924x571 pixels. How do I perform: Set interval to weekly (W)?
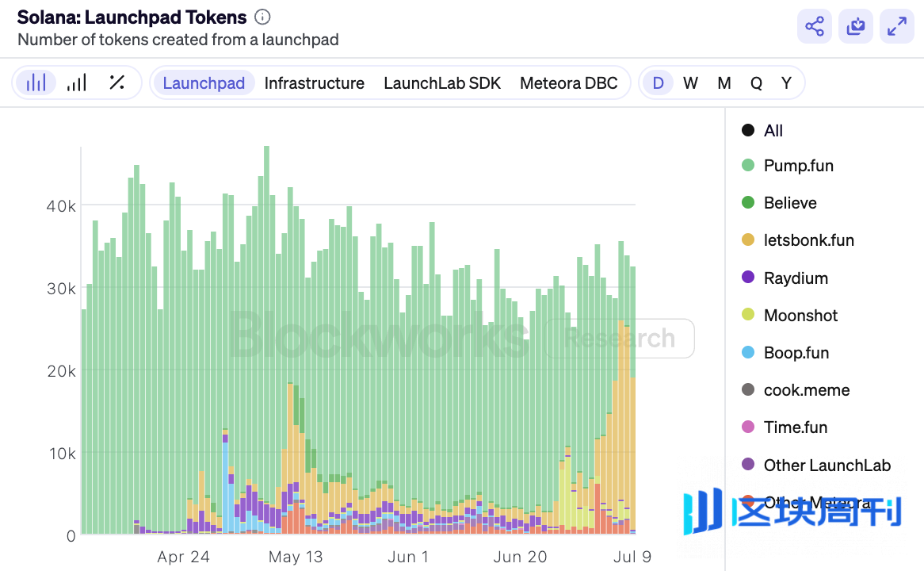[x=691, y=83]
